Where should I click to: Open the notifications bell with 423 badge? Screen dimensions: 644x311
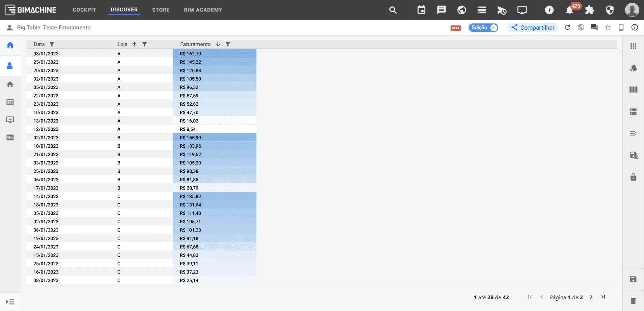pos(569,10)
